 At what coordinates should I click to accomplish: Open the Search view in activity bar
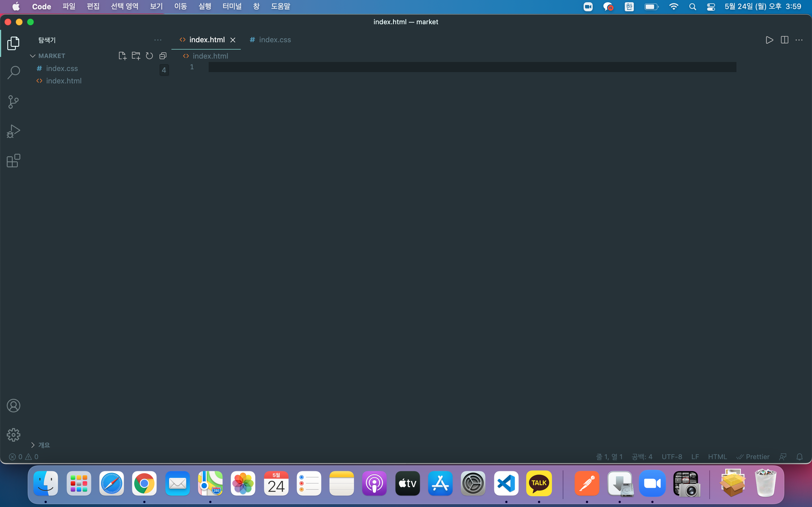pos(14,72)
